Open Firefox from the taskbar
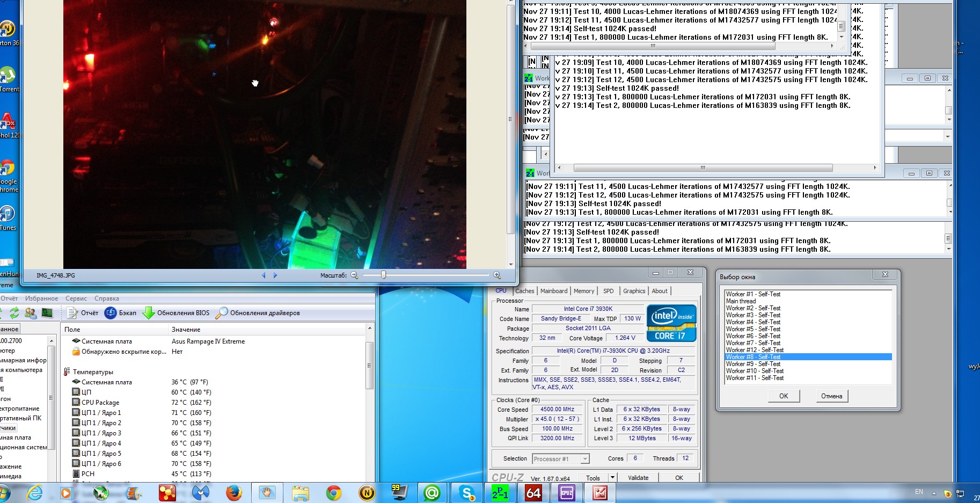Viewport: 980px width, 503px height. click(x=233, y=492)
